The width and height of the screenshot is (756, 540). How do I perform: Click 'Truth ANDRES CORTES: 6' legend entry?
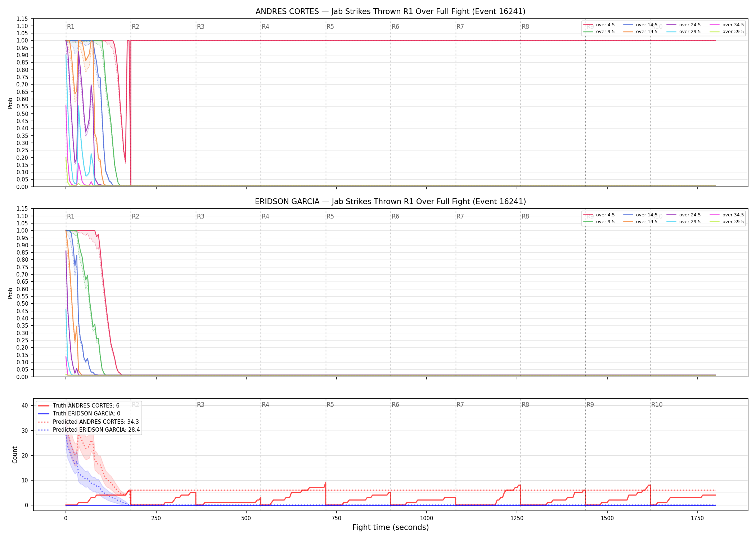pyautogui.click(x=78, y=406)
